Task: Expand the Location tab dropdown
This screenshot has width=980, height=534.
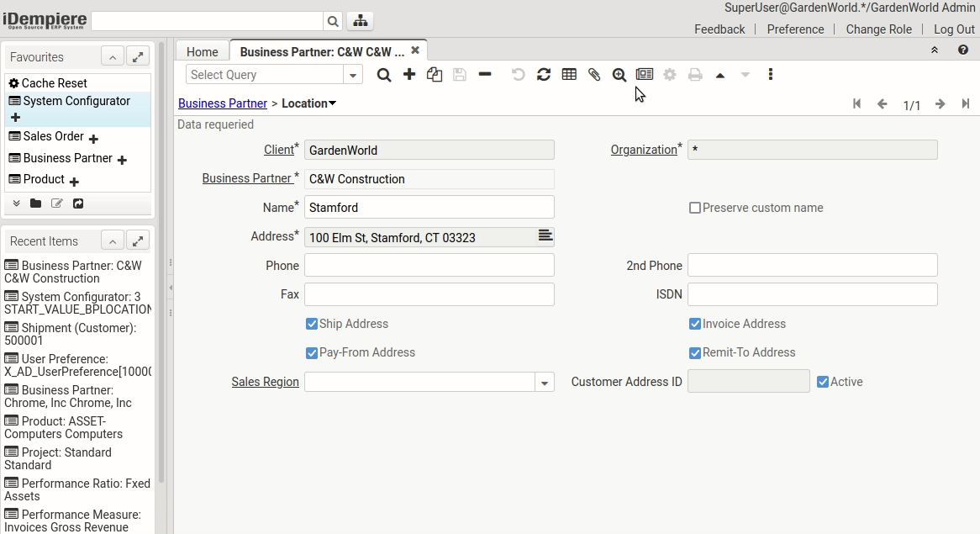Action: [x=332, y=103]
